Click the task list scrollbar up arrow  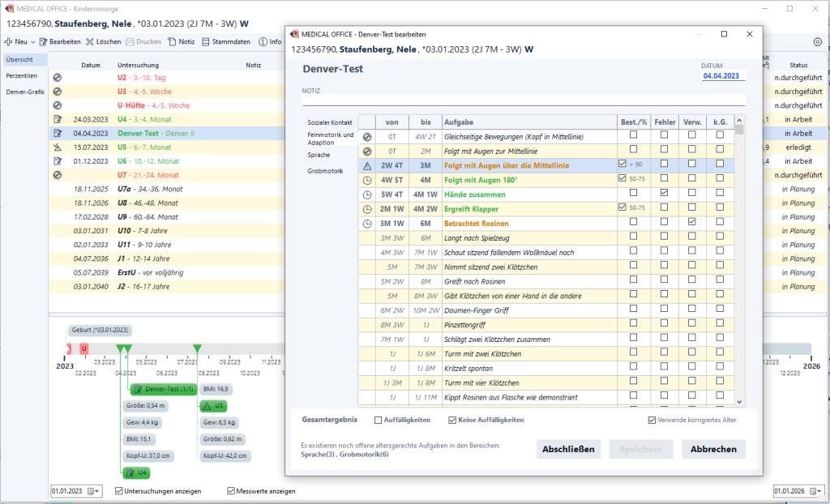739,120
